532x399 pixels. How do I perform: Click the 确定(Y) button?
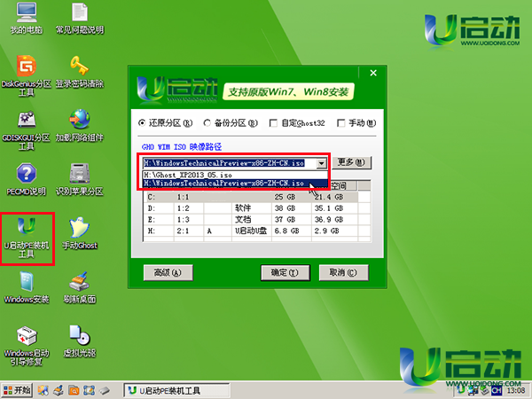285,272
